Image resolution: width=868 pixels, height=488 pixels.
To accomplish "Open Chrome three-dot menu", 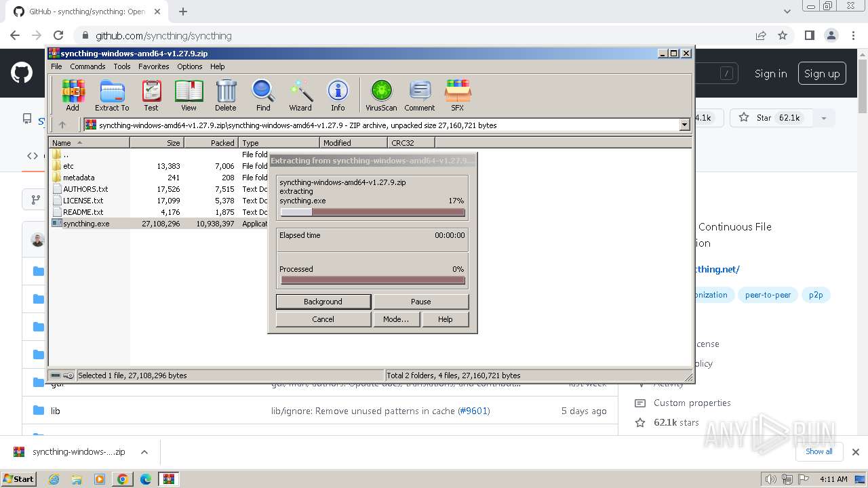I will [x=853, y=35].
